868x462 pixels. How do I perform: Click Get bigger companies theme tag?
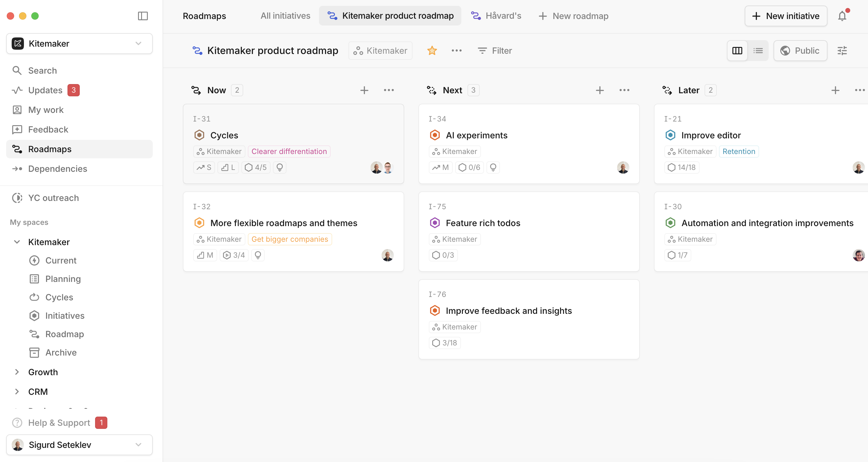point(290,239)
